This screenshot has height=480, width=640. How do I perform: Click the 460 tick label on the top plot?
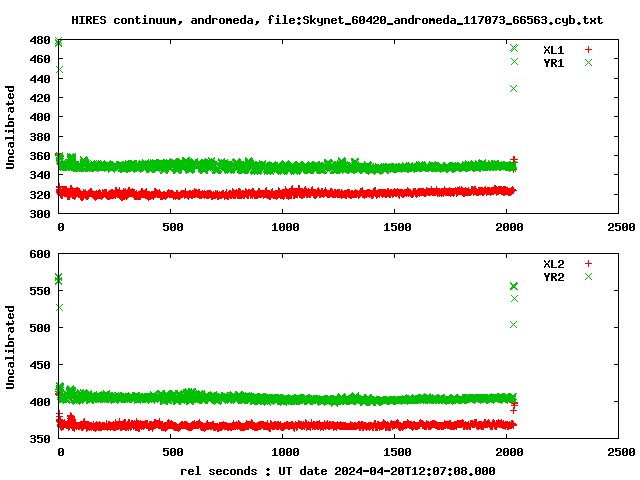click(x=40, y=59)
